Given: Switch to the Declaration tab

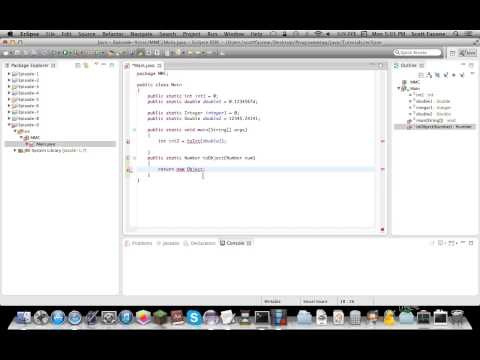Looking at the screenshot, I should (x=200, y=243).
